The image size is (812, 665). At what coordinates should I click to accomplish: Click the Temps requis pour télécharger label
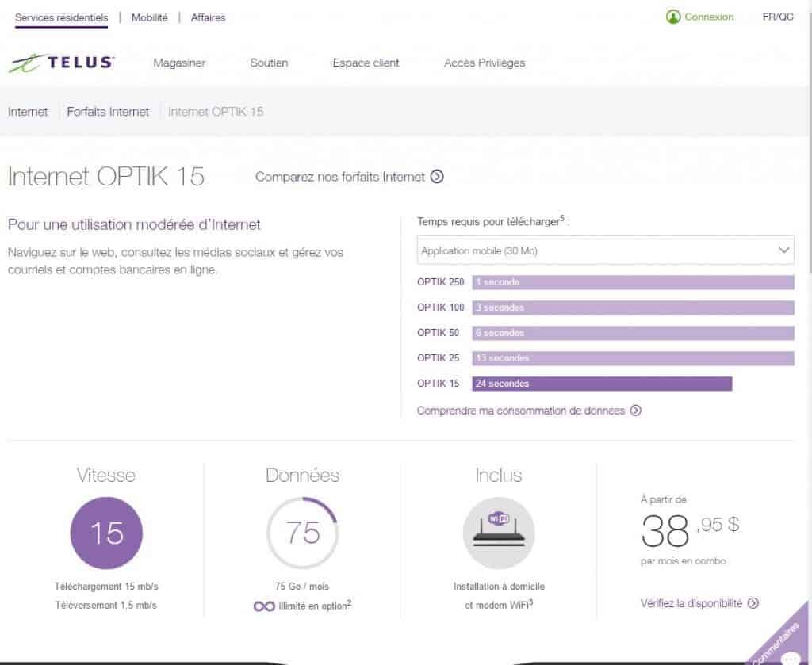point(493,221)
